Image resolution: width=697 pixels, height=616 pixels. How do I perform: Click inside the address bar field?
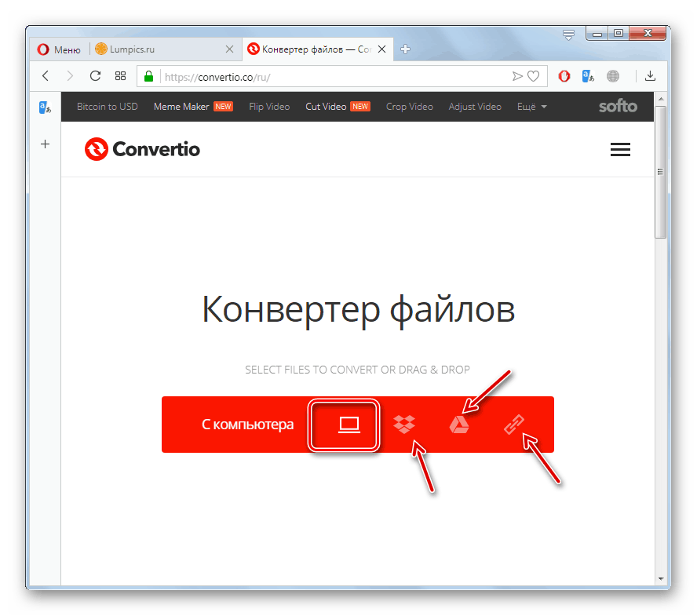314,76
